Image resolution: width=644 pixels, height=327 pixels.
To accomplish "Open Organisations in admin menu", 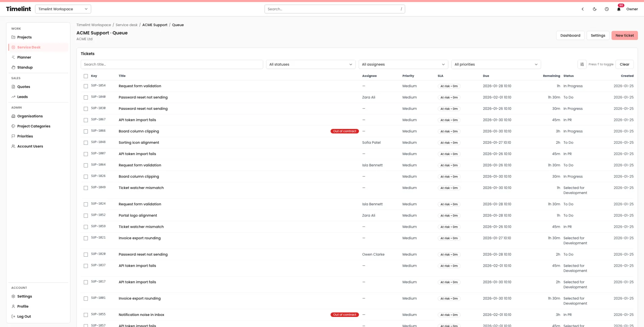I will click(30, 116).
